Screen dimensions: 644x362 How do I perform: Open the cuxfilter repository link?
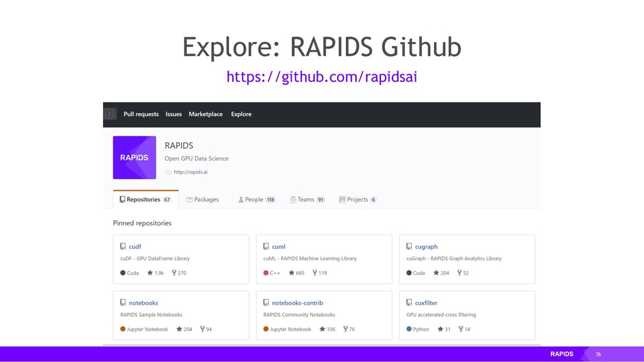[426, 303]
